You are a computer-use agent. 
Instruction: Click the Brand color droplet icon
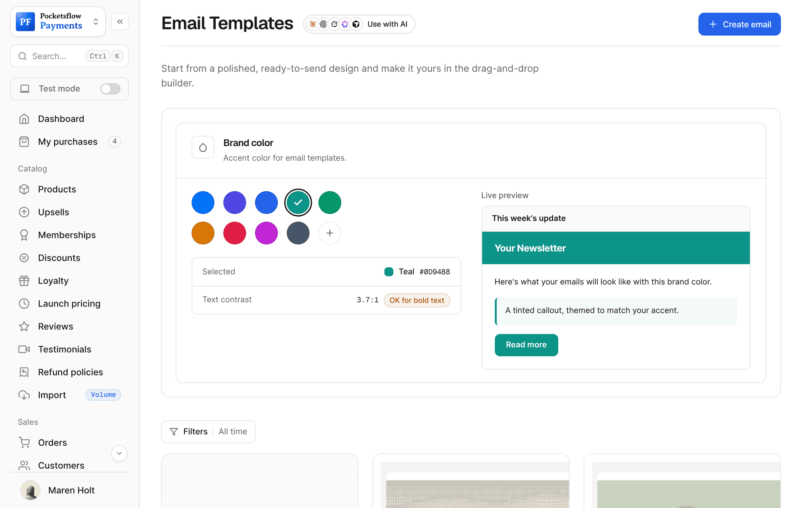pos(203,148)
